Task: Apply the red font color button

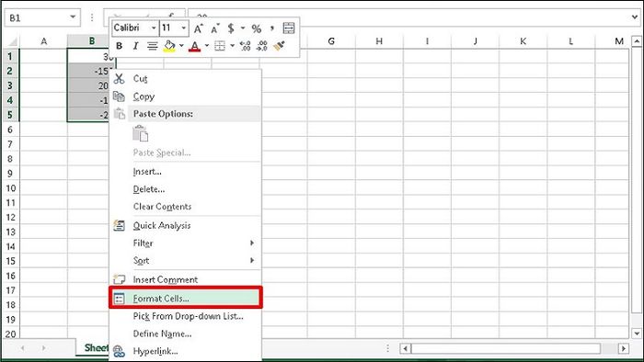Action: tap(195, 46)
